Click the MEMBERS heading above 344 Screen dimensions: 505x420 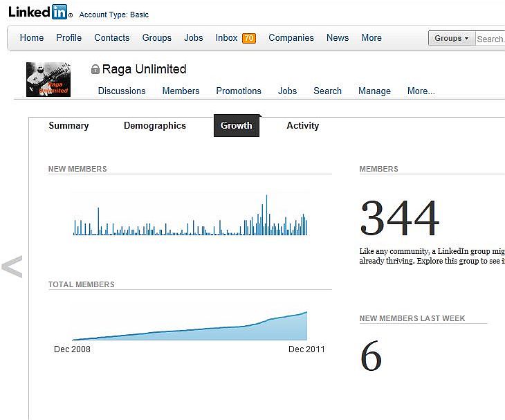pos(379,169)
